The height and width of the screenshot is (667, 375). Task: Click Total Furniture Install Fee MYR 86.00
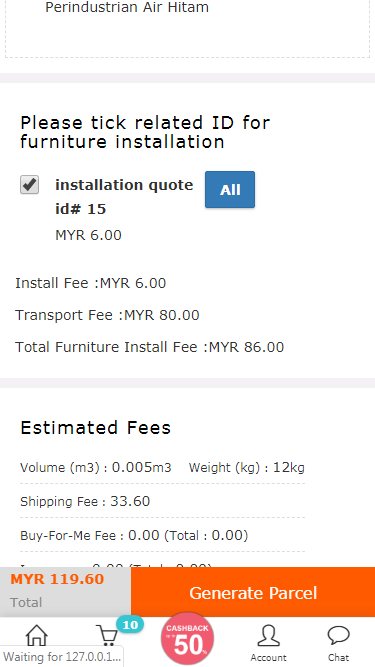(149, 347)
